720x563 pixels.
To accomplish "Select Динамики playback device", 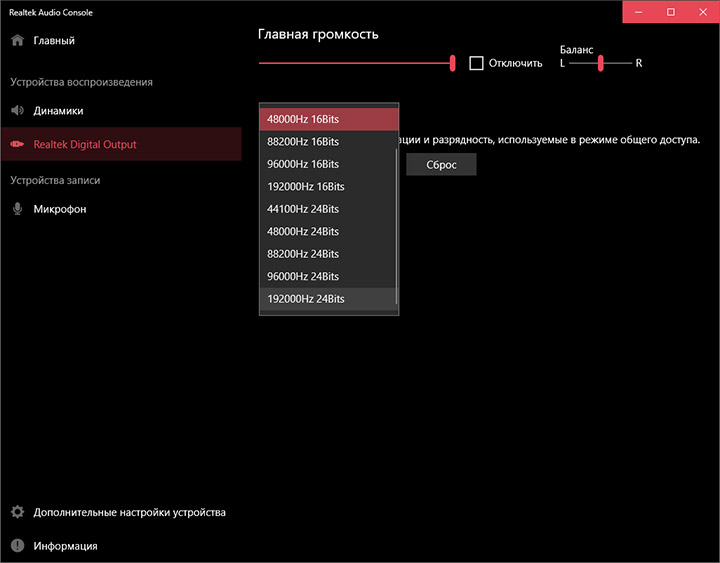I will [121, 111].
